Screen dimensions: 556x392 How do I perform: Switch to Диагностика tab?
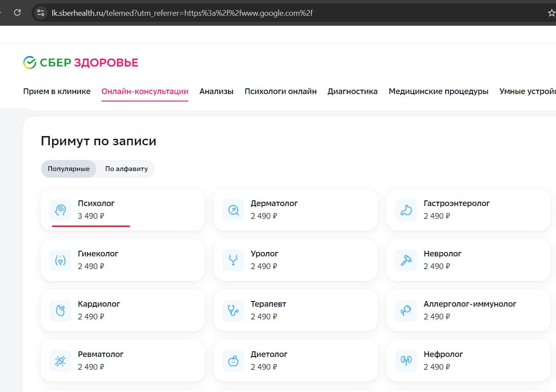coord(352,91)
